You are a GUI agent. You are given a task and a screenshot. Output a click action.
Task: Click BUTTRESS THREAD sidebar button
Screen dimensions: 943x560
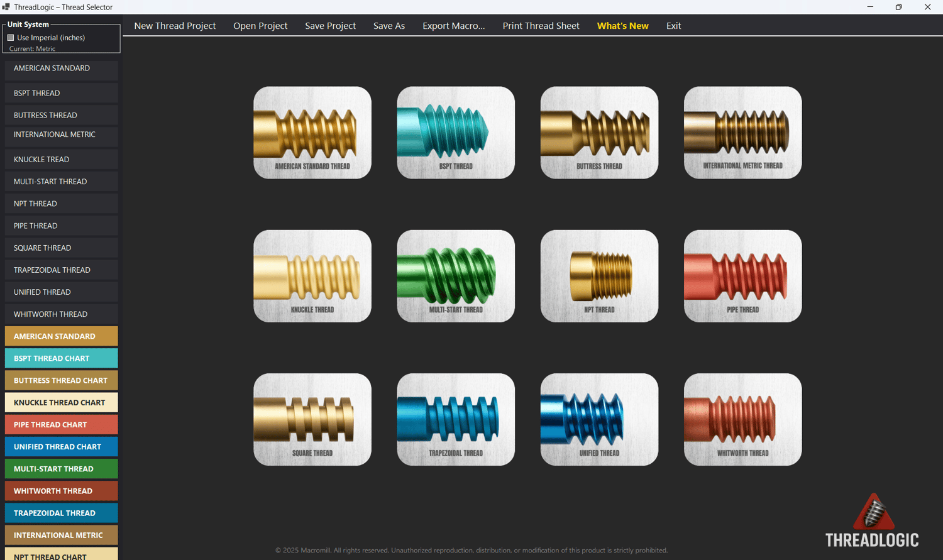61,115
